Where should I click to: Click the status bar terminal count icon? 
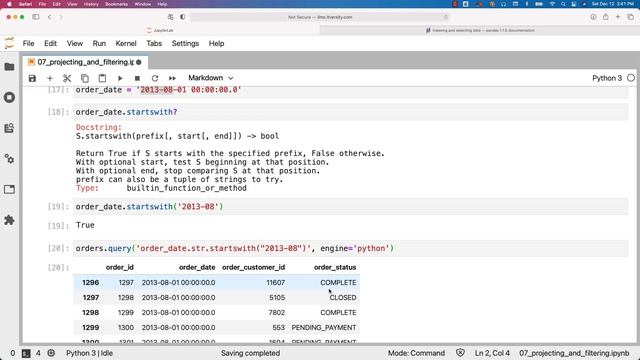click(x=26, y=353)
